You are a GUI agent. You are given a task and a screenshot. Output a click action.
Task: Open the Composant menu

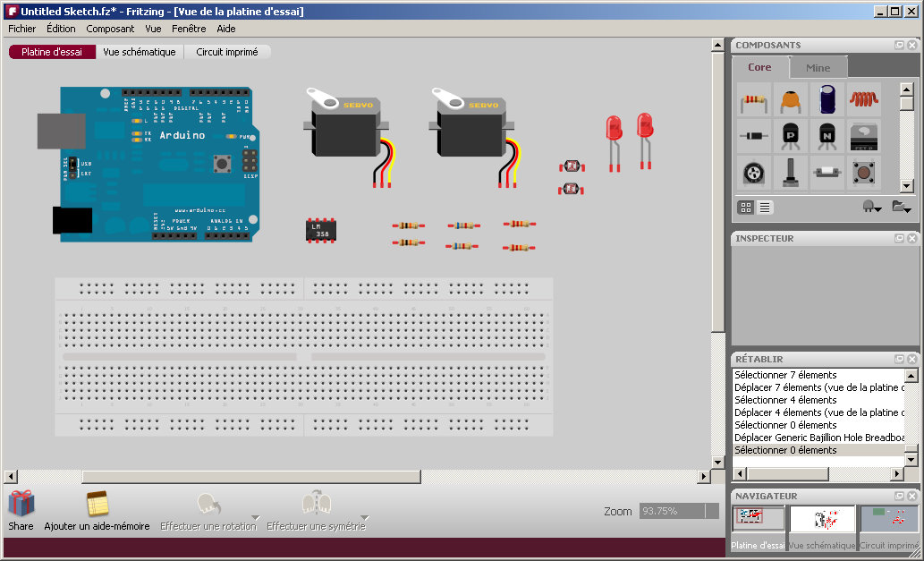point(110,29)
